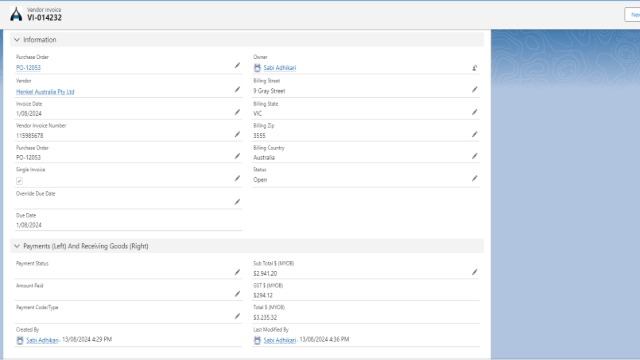Edit the first Purchase Order field pencil
This screenshot has height=360, width=640.
coord(237,65)
